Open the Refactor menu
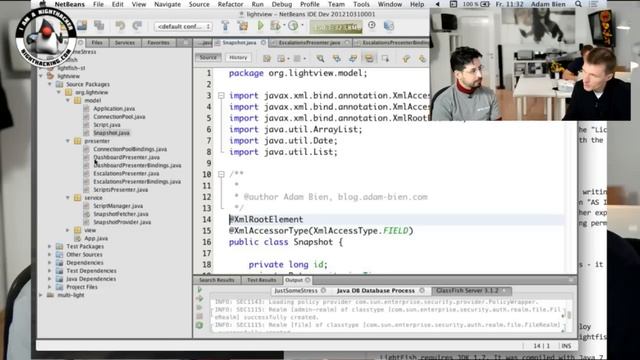 click(x=230, y=4)
